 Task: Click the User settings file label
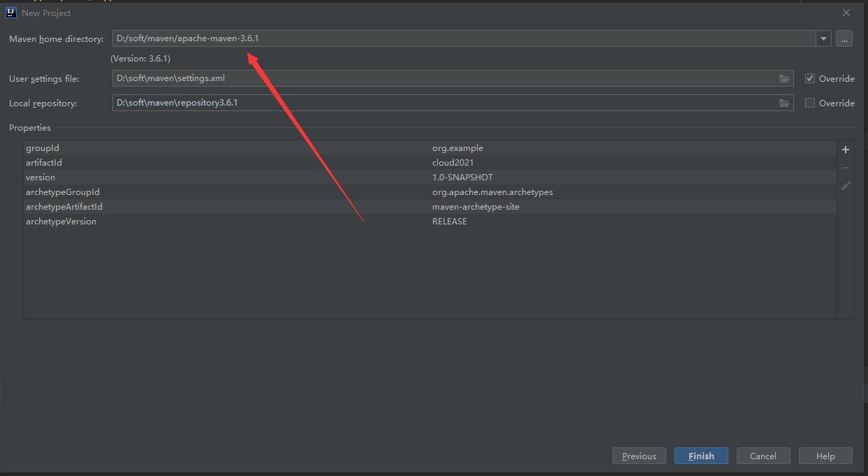coord(44,79)
